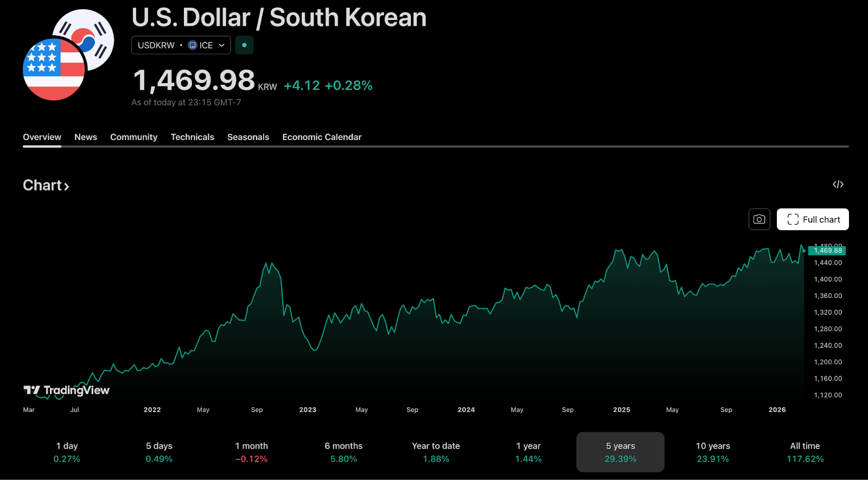Viewport: 868px width, 480px height.
Task: Click the chart snapshot camera icon
Action: click(759, 219)
